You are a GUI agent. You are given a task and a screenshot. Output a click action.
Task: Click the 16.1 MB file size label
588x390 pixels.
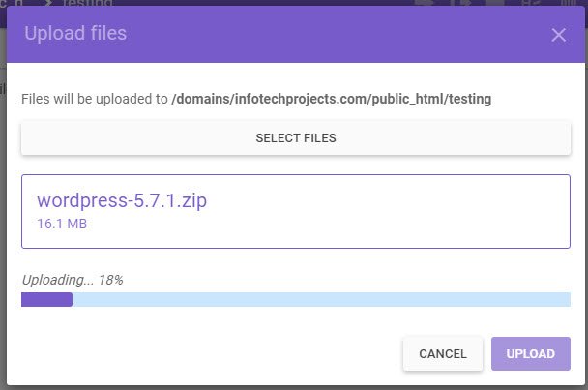(62, 224)
